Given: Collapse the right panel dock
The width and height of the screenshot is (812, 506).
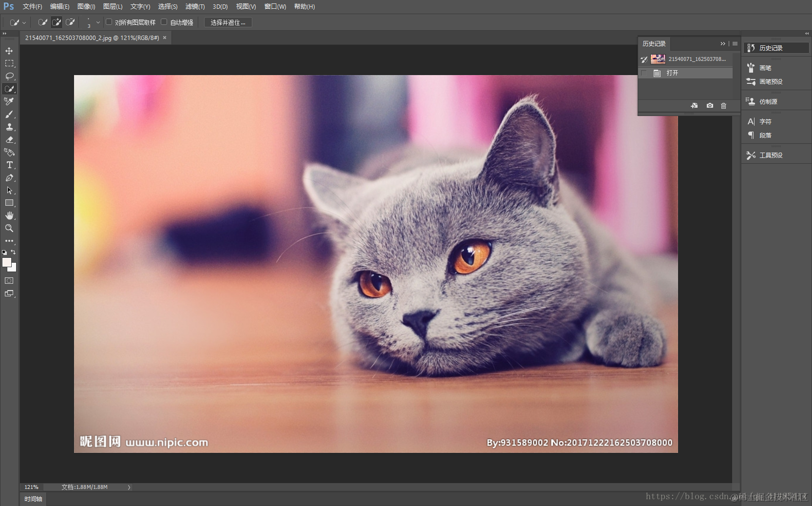Looking at the screenshot, I should (807, 34).
